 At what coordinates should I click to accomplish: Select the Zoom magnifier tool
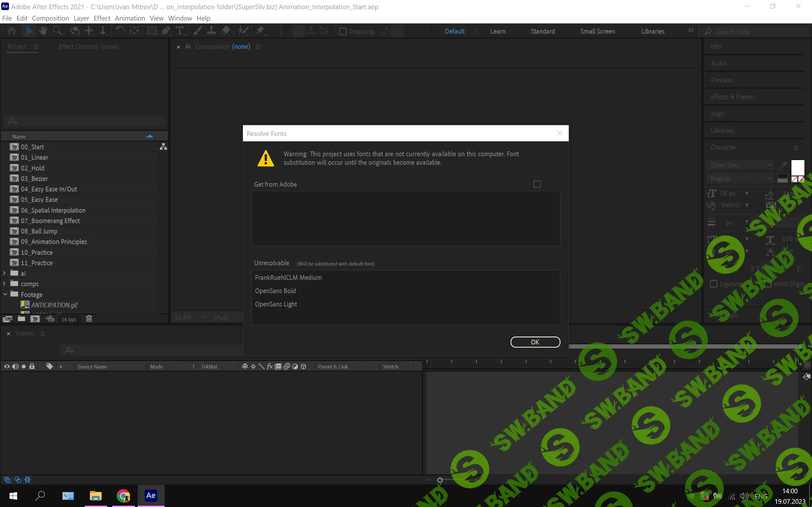[x=57, y=31]
